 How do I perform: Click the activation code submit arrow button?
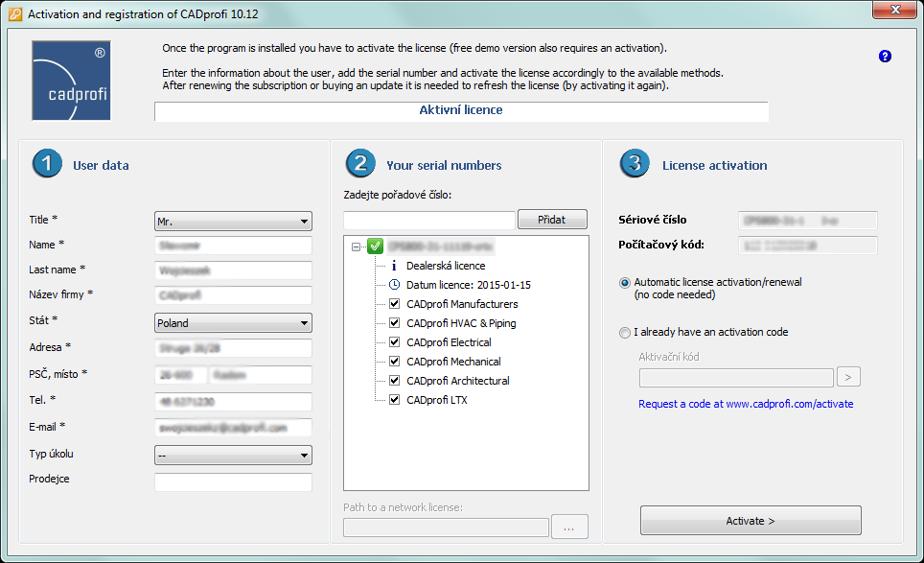point(848,377)
